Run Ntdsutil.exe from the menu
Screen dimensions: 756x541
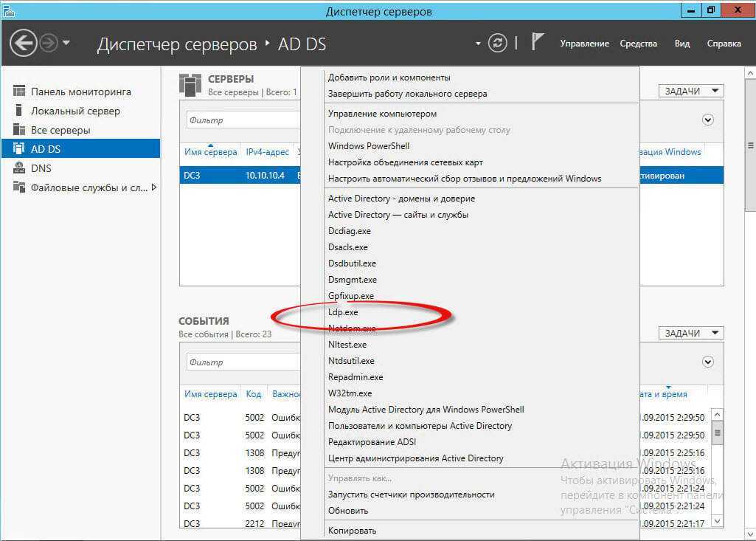point(351,361)
